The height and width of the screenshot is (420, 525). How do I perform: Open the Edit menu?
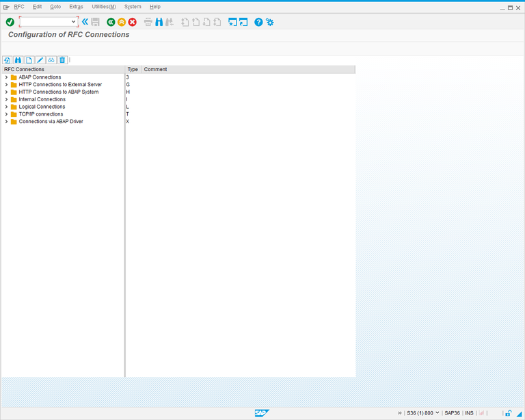(x=37, y=7)
